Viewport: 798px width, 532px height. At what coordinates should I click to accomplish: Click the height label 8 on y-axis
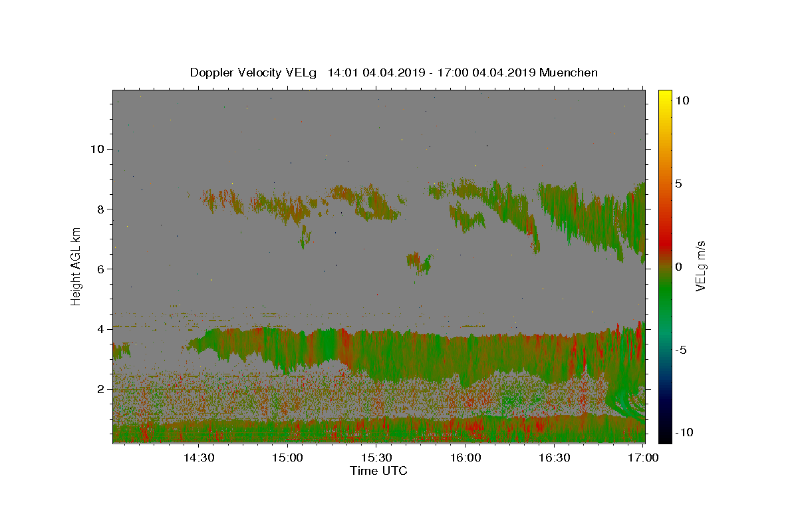[x=101, y=209]
